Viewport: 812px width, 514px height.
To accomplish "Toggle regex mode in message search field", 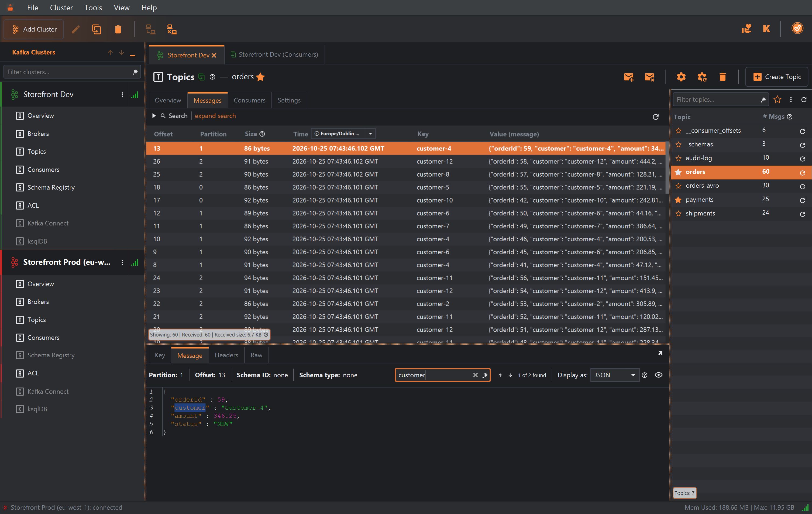I will pos(485,375).
